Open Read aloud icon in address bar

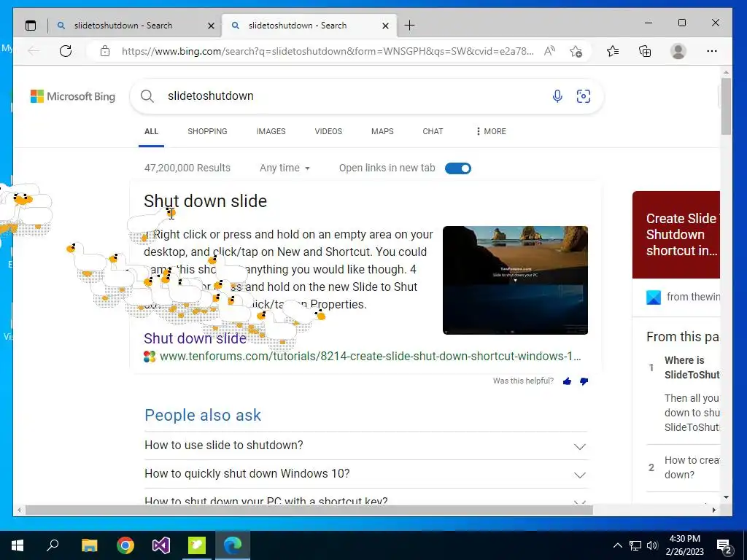pos(550,51)
